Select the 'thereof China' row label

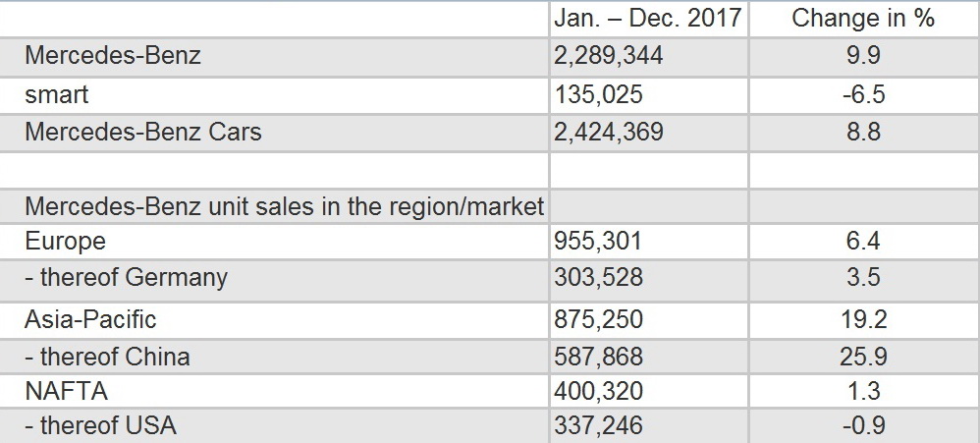[107, 357]
